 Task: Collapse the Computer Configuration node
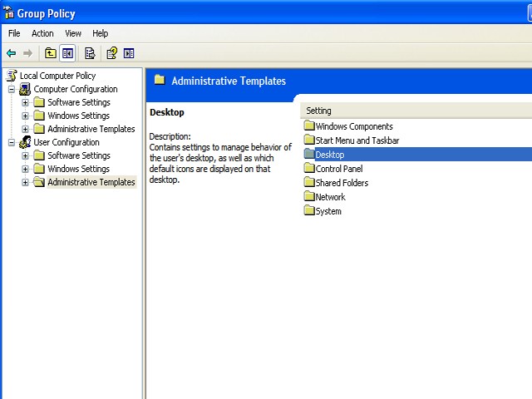pyautogui.click(x=12, y=89)
